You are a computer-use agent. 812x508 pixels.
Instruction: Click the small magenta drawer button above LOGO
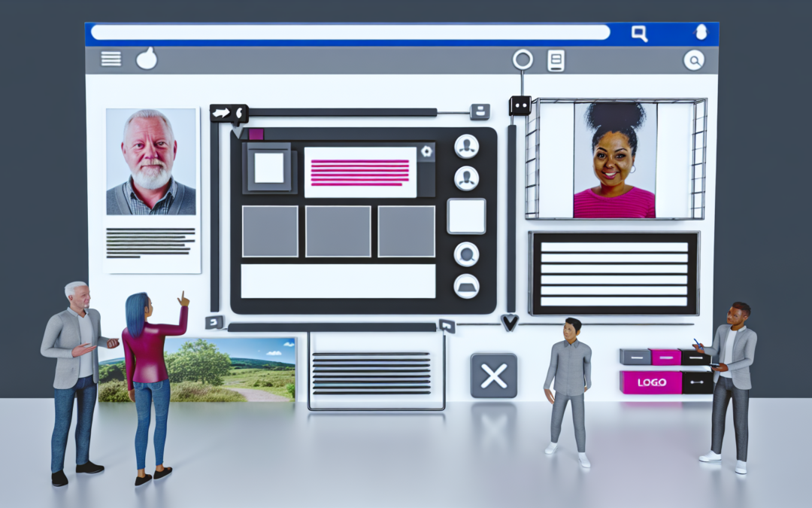click(666, 357)
